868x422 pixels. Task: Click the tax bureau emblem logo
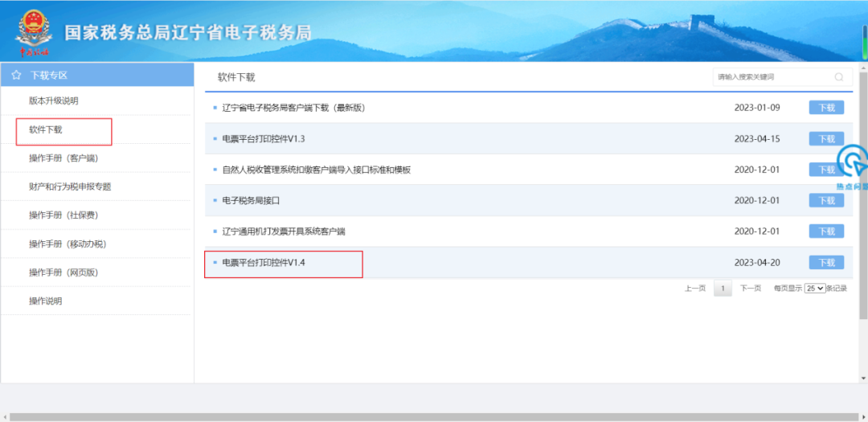click(x=35, y=32)
